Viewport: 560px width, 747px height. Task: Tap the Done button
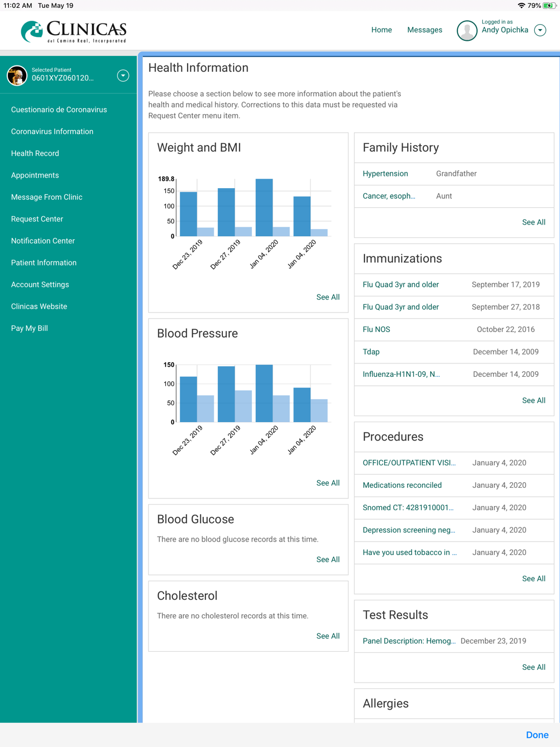[537, 735]
